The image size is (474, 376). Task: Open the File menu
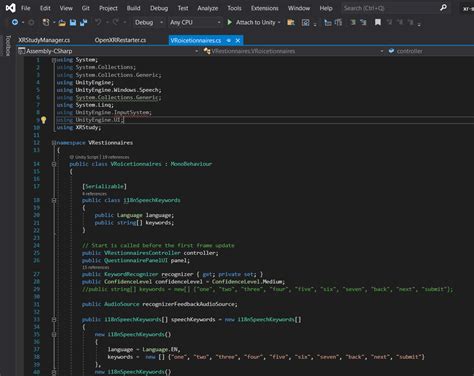click(x=26, y=8)
